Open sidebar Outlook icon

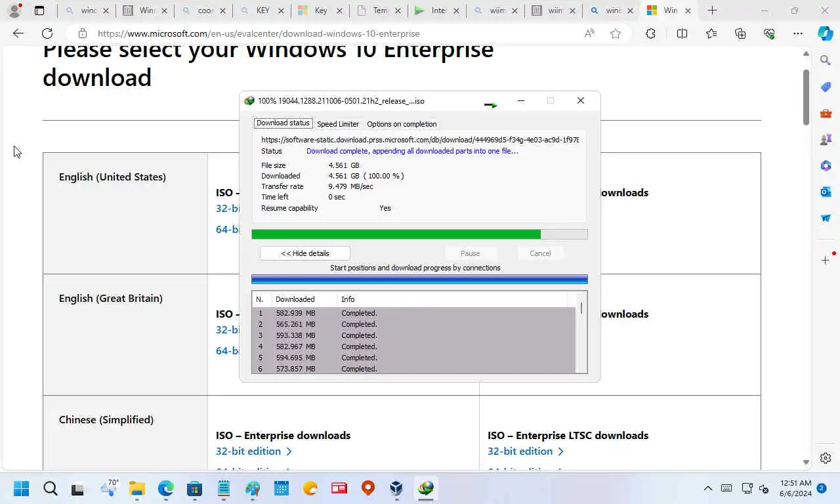point(826,192)
